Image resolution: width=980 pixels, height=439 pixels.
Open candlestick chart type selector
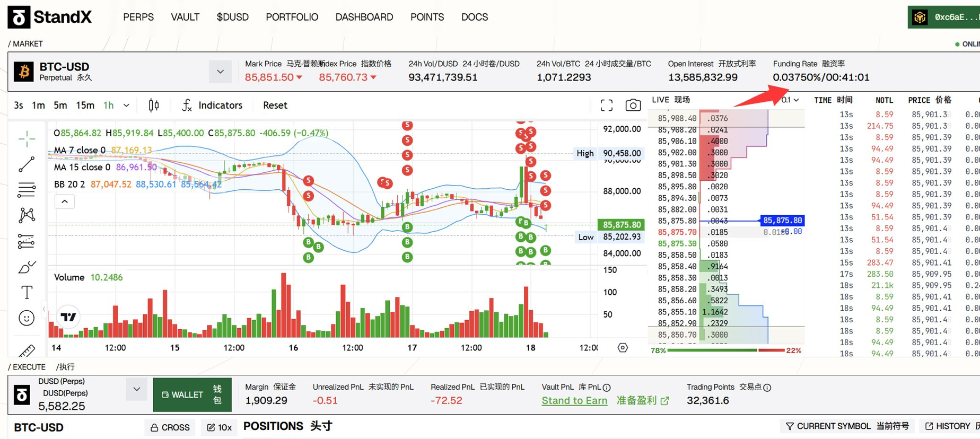click(154, 105)
